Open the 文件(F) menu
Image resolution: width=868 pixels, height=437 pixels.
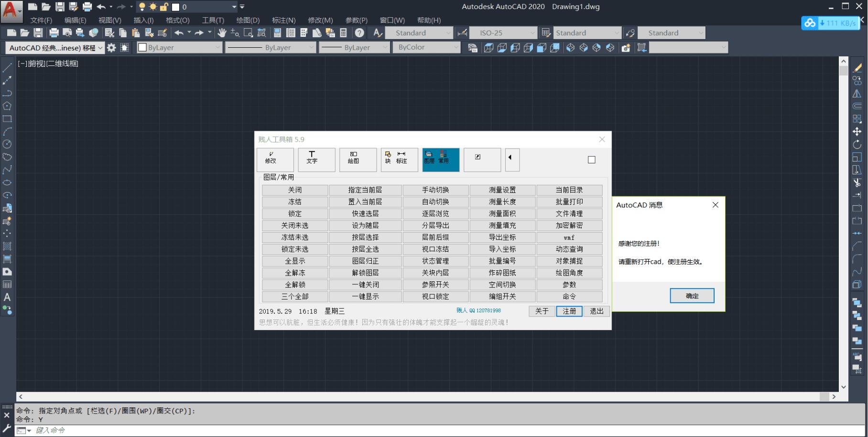(x=41, y=20)
